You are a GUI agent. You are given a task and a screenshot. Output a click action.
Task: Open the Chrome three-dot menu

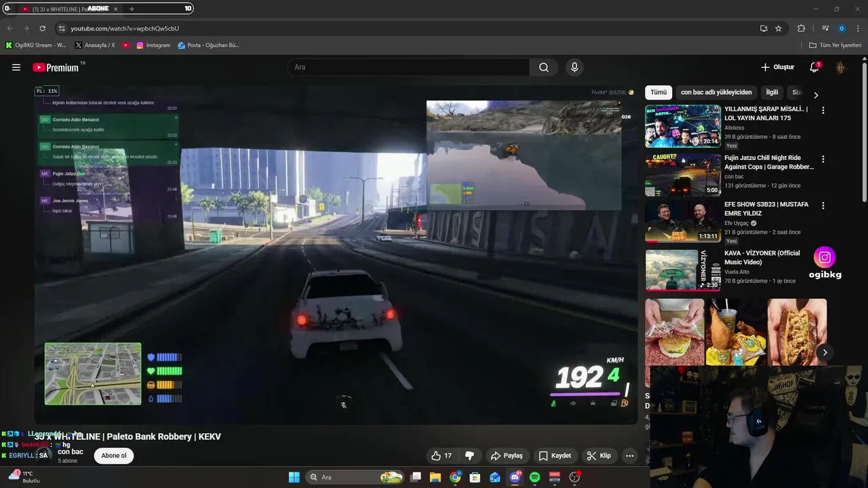pyautogui.click(x=859, y=28)
